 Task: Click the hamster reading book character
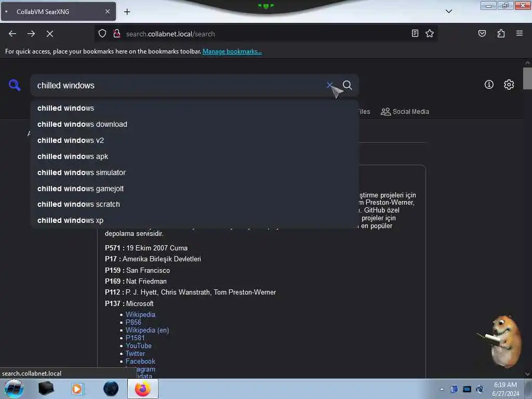(501, 341)
